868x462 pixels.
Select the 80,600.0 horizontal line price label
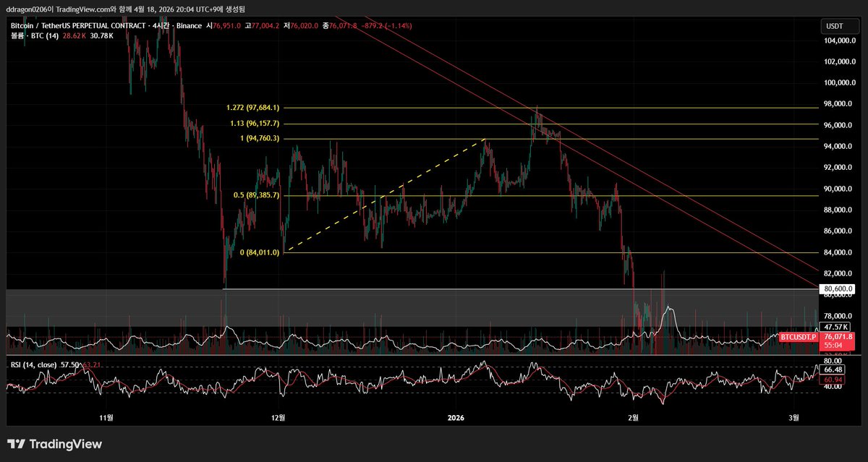click(x=838, y=289)
